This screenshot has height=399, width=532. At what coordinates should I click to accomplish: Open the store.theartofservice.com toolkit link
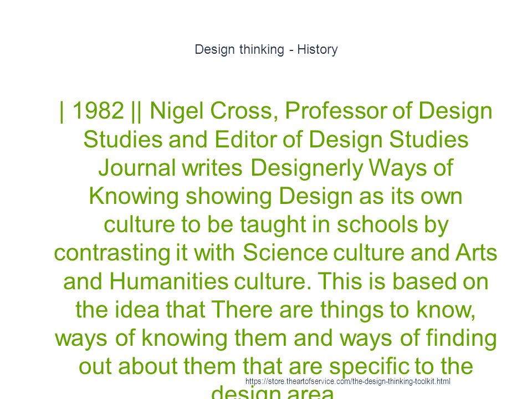point(348,381)
